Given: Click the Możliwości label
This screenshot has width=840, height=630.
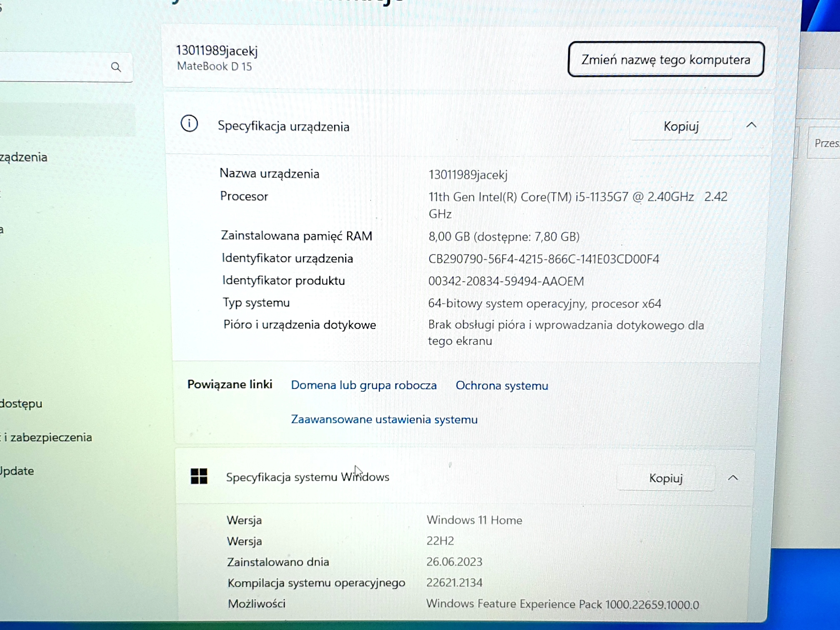Looking at the screenshot, I should (257, 604).
